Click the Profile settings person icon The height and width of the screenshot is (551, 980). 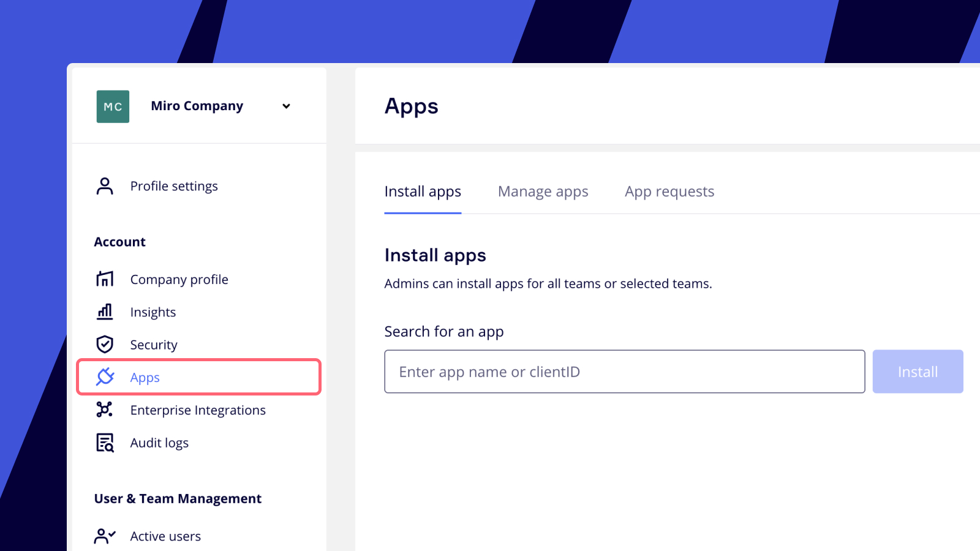[105, 186]
